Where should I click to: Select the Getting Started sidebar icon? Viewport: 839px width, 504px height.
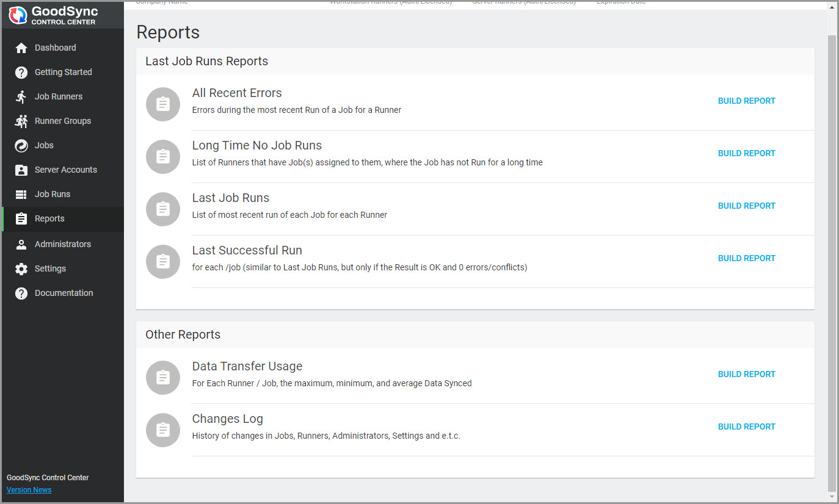[20, 72]
